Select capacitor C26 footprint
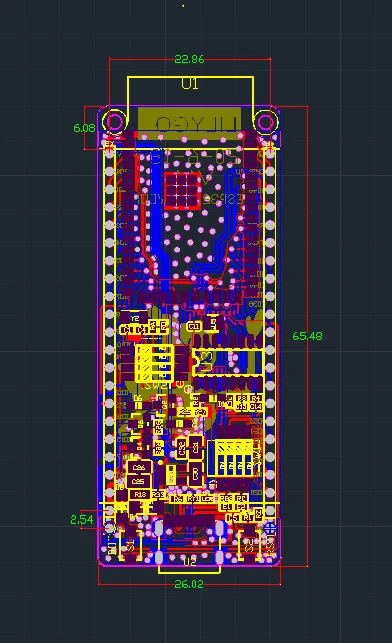Image resolution: width=392 pixels, height=643 pixels. (139, 467)
